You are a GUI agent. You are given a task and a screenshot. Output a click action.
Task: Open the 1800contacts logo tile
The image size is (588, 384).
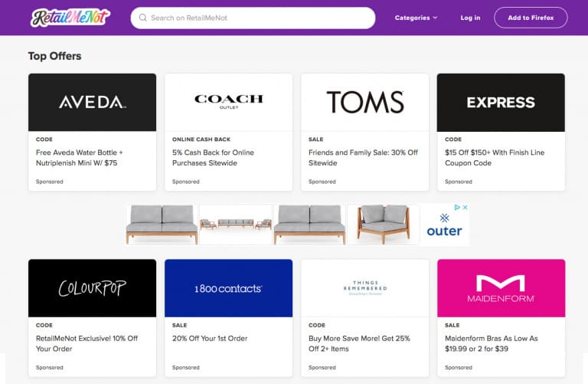(229, 288)
